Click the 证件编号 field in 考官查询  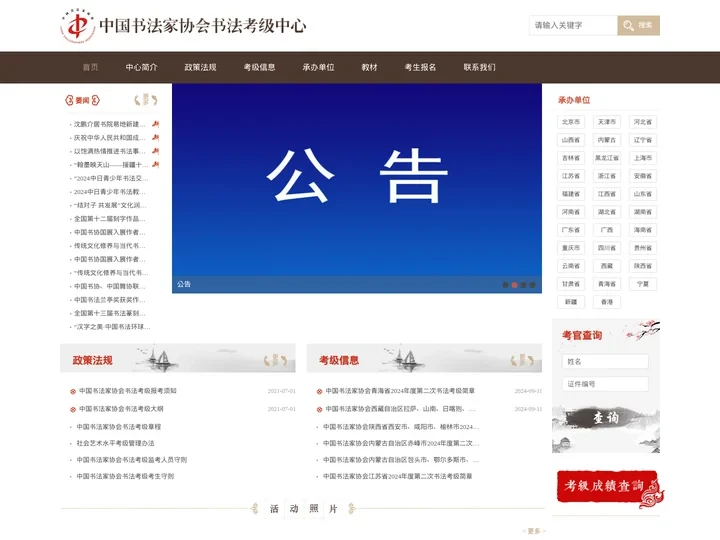click(x=605, y=384)
